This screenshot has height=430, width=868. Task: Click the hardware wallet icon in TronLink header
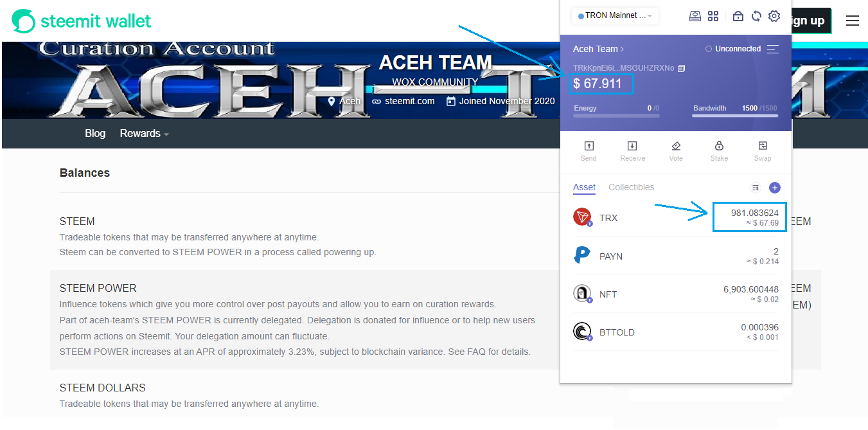click(695, 16)
